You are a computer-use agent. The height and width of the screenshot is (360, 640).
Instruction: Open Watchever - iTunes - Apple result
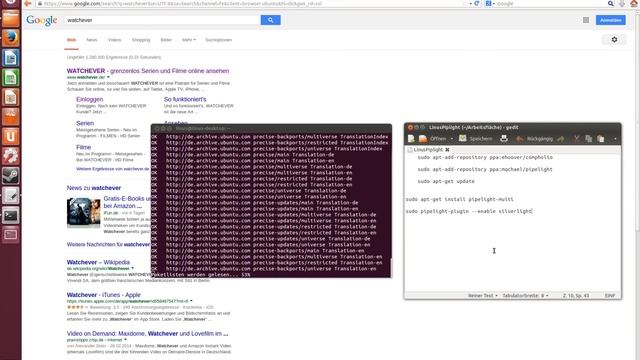(104, 295)
